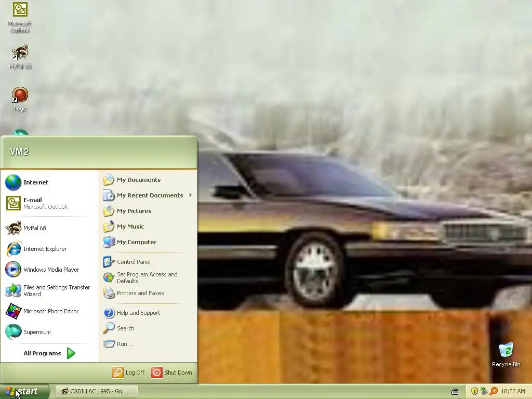Open E-mail Microsoft Outlook entry
Screen dimensions: 532x399
[x=49, y=203]
